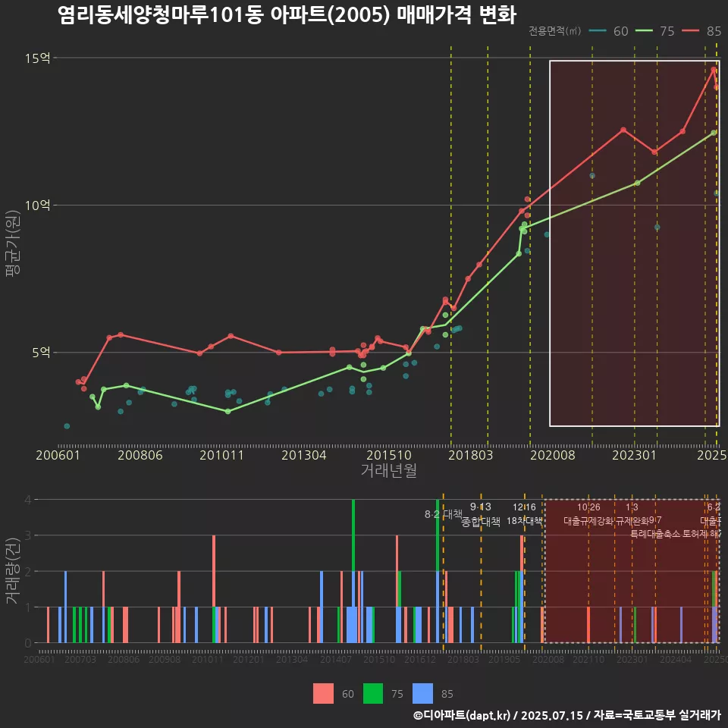Click the 2 label on the volume axis
Image resolution: width=728 pixels, height=728 pixels.
(28, 572)
